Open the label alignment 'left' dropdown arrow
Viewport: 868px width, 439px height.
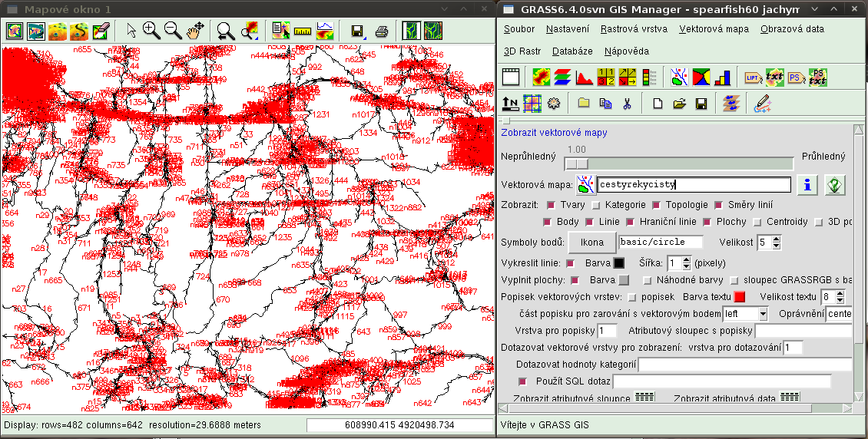763,313
